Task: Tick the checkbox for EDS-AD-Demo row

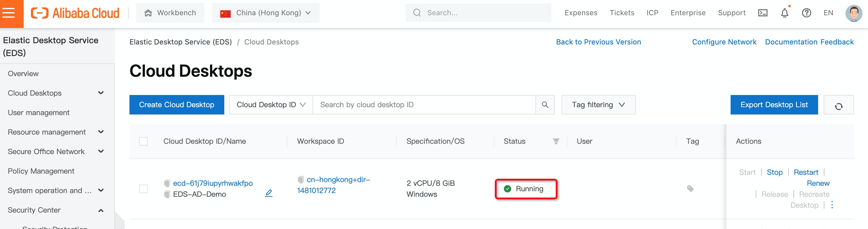Action: (x=143, y=188)
